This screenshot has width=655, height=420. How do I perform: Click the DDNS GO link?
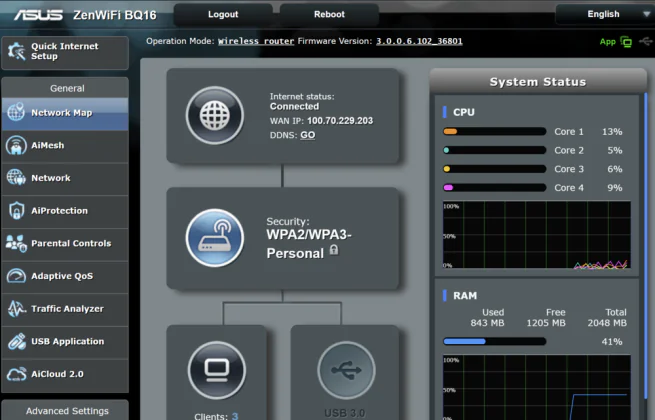click(x=307, y=135)
